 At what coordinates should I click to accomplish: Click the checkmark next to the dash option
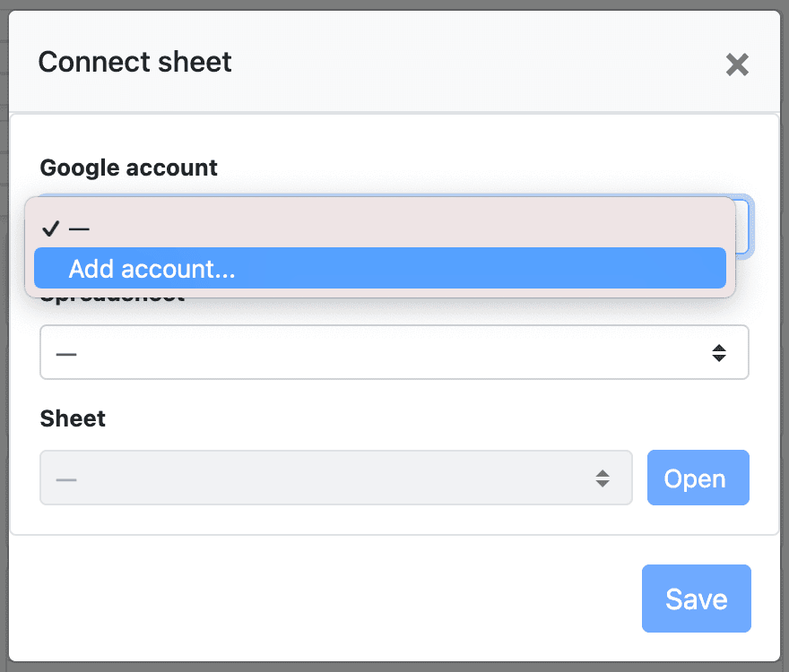(48, 229)
